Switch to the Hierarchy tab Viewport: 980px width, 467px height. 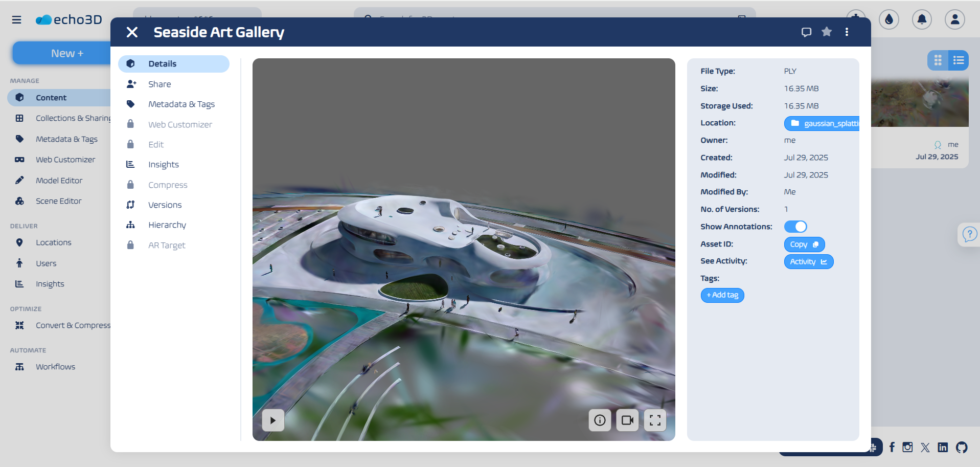[167, 225]
